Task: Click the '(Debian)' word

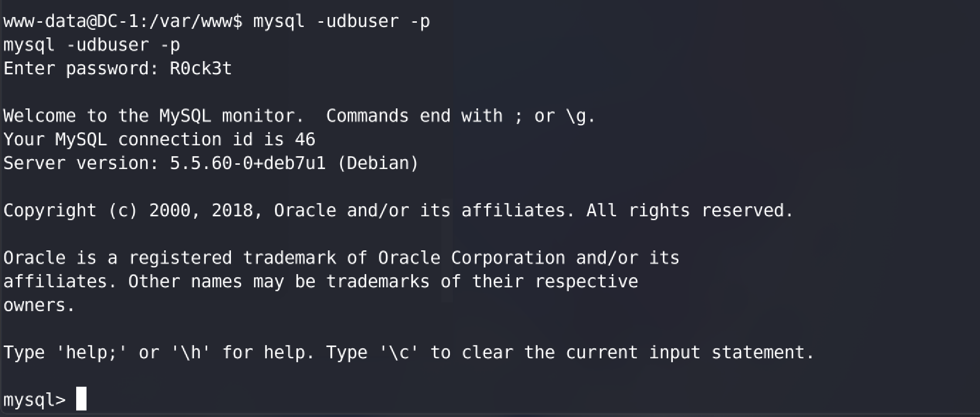Action: click(378, 163)
